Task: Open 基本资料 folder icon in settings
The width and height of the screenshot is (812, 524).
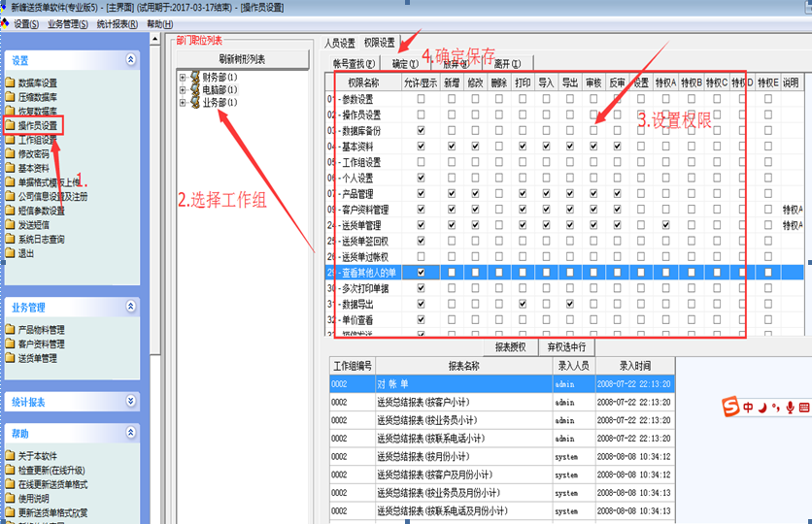Action: (11, 168)
